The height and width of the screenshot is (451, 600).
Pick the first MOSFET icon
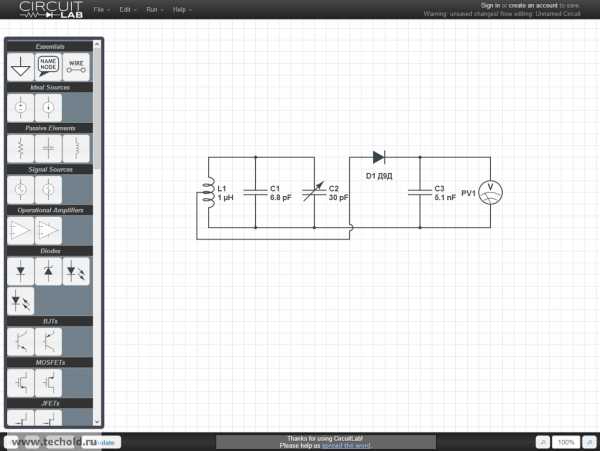[21, 383]
